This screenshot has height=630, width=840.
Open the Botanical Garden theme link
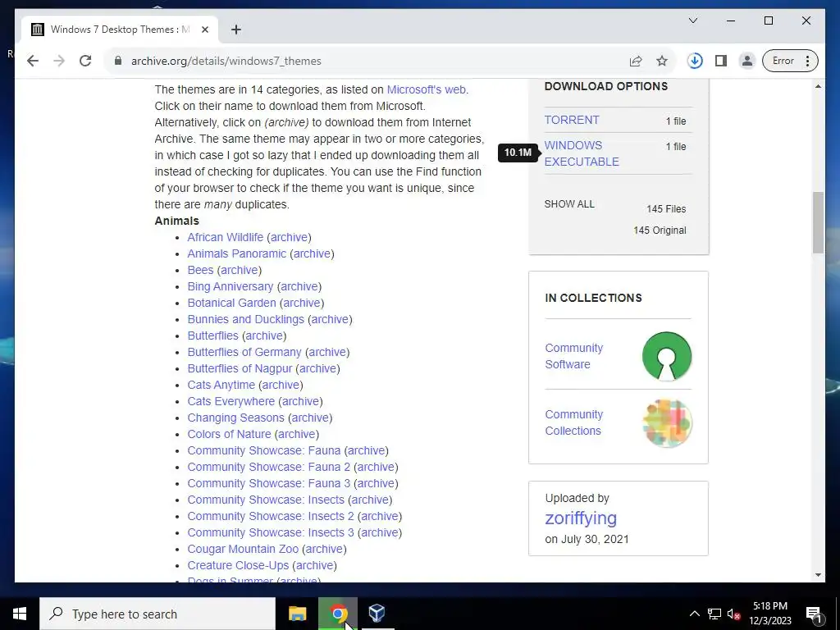coord(231,304)
